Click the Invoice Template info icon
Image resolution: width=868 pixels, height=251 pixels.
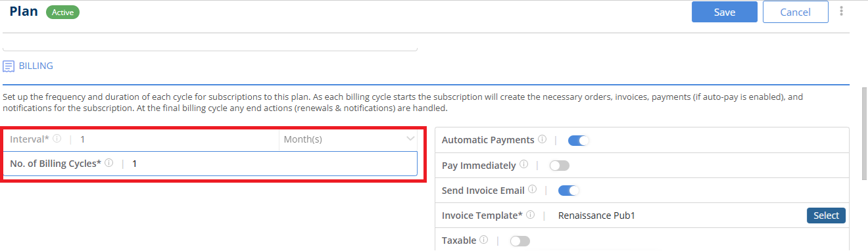point(530,215)
